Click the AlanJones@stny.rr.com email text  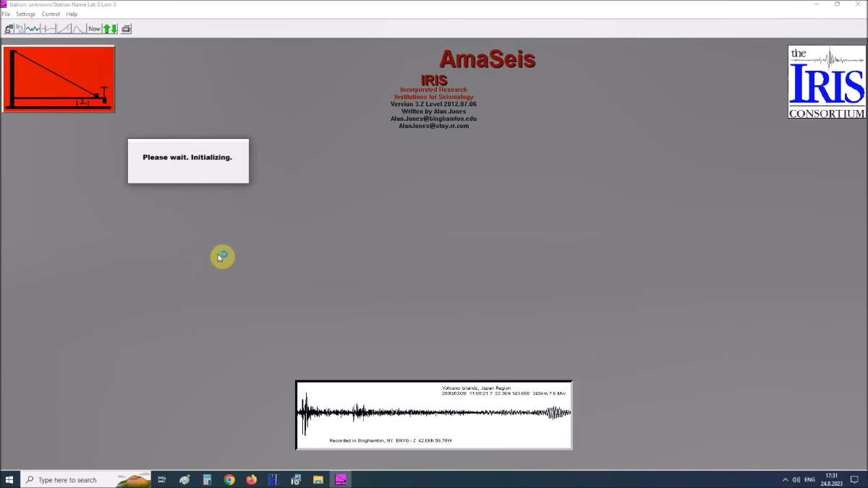point(433,126)
